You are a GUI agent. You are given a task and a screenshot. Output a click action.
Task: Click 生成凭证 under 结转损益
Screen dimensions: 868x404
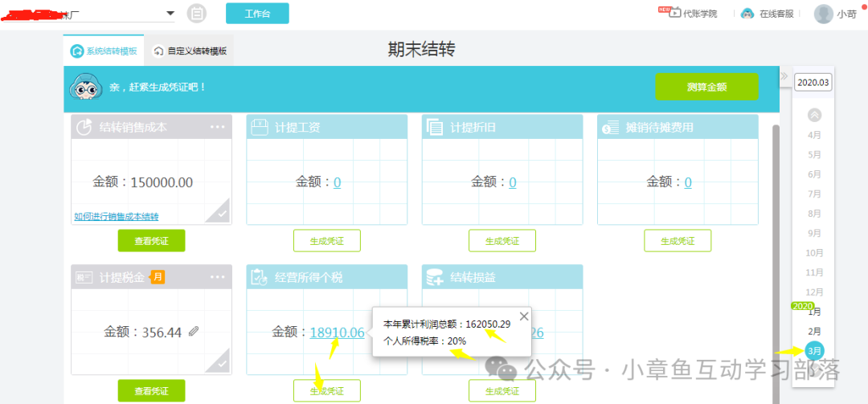click(x=502, y=390)
